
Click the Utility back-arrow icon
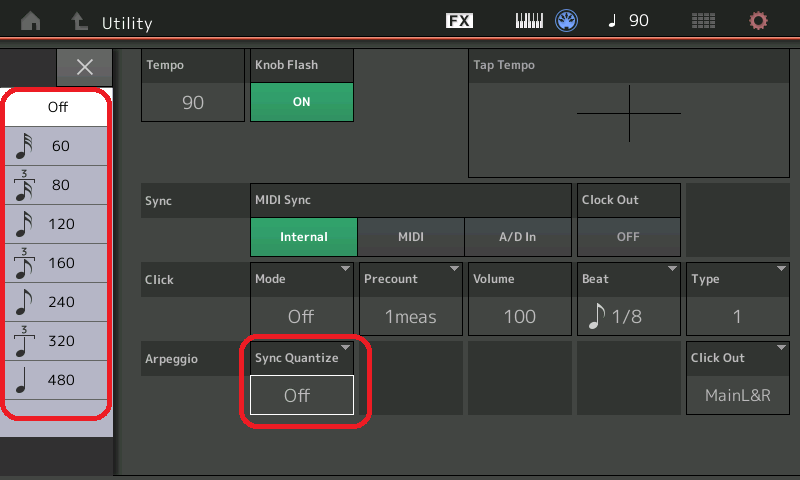coord(78,21)
